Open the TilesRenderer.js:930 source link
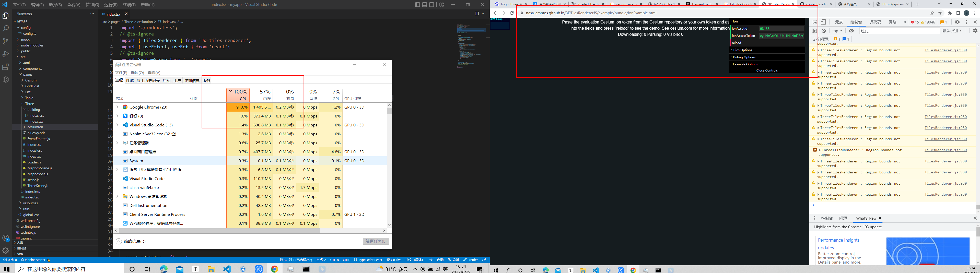 click(x=945, y=50)
